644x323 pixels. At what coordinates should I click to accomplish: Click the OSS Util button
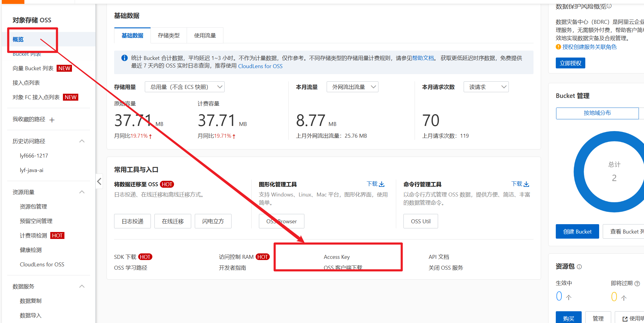(421, 221)
